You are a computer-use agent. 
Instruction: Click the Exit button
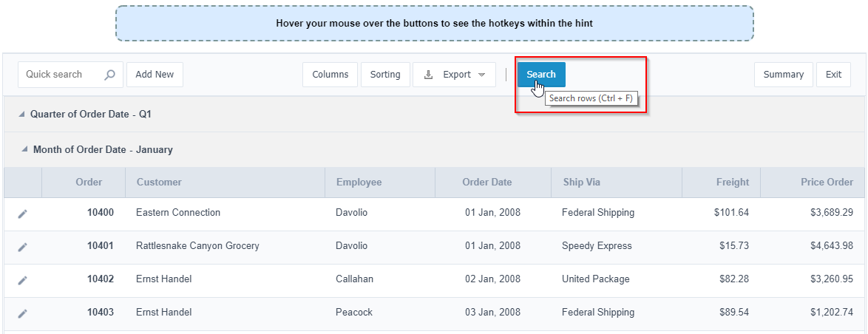pos(833,75)
